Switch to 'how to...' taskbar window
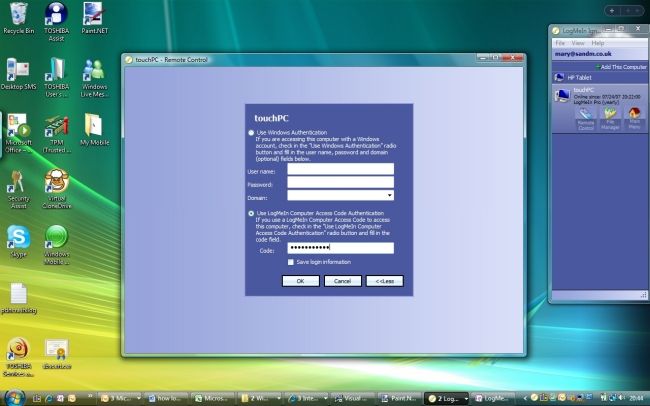 [x=168, y=398]
